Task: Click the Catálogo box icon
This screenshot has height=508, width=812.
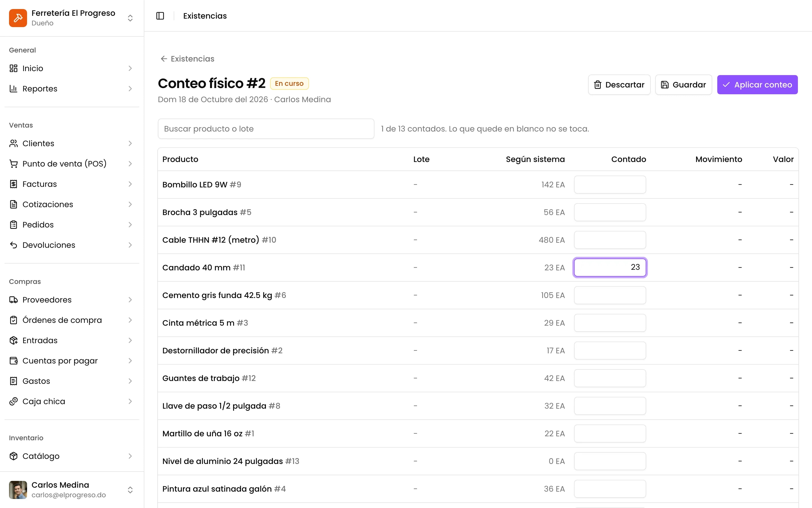Action: click(x=14, y=456)
